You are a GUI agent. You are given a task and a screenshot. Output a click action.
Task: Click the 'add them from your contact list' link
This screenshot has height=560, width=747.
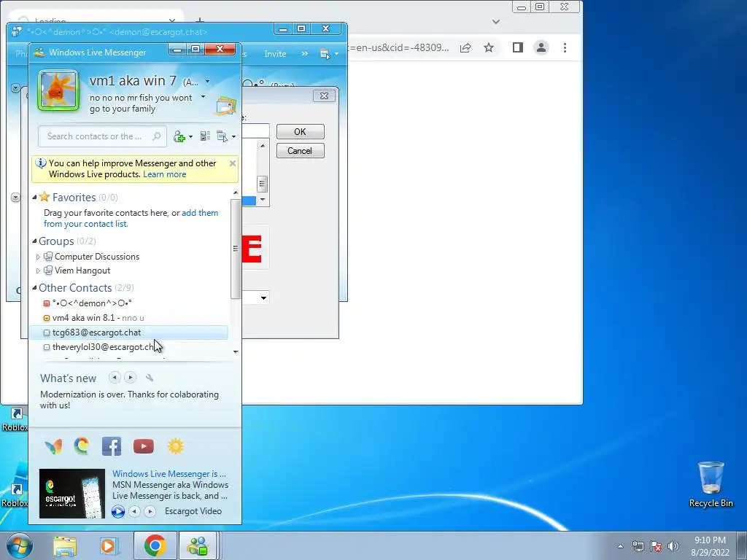pos(131,218)
